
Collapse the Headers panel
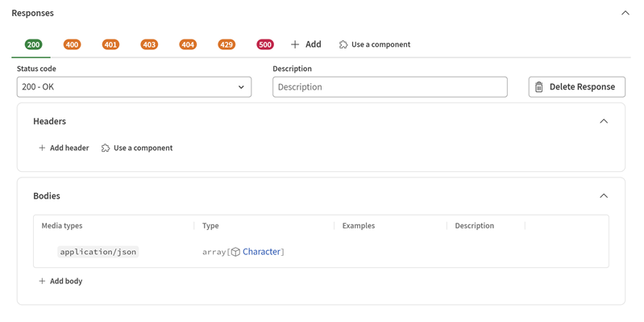[604, 121]
